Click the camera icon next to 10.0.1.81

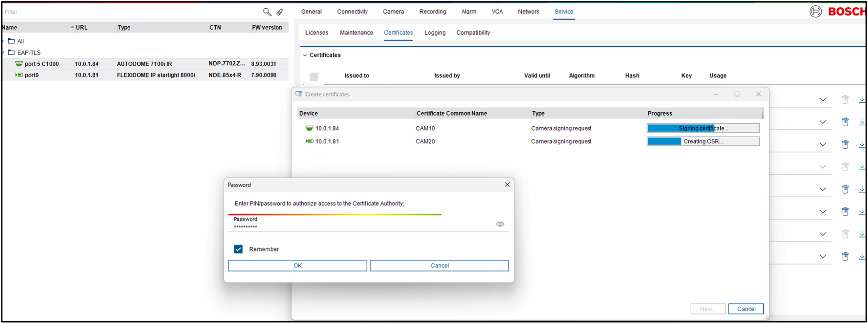[309, 141]
